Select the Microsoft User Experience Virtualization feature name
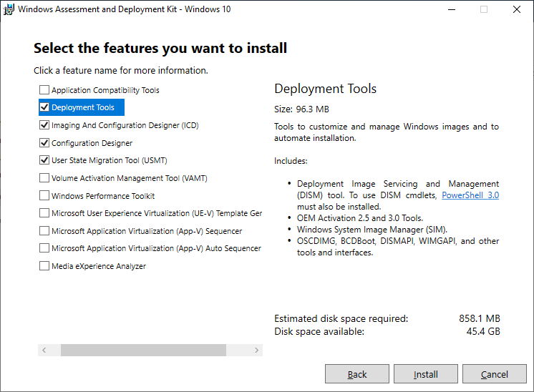This screenshot has height=392, width=534. [x=157, y=213]
